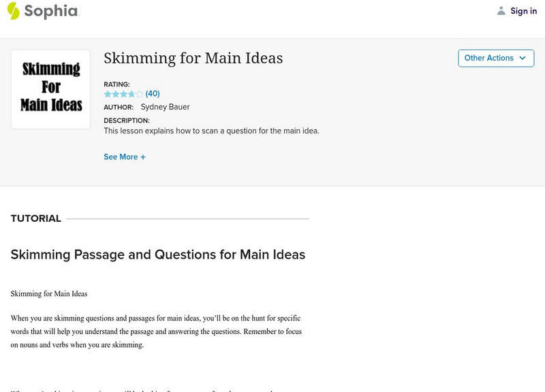Click the green Sophia logo icon

pos(14,11)
